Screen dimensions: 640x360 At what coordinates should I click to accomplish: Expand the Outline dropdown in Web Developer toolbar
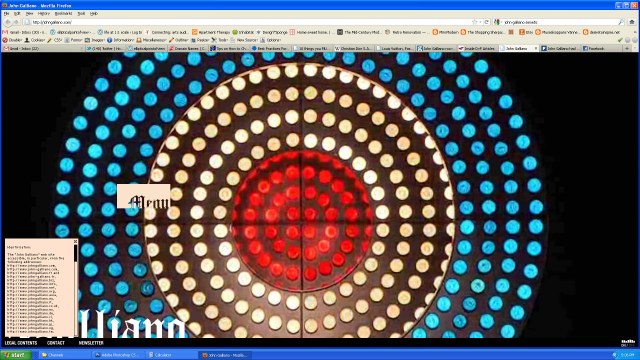tap(178, 40)
